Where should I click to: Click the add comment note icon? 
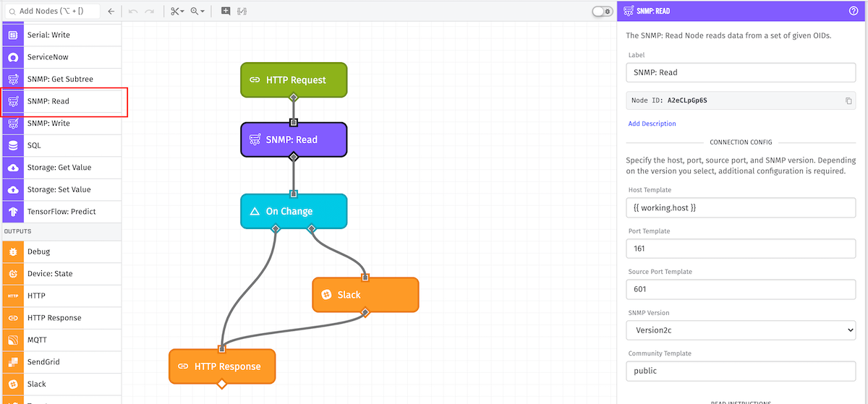click(226, 12)
